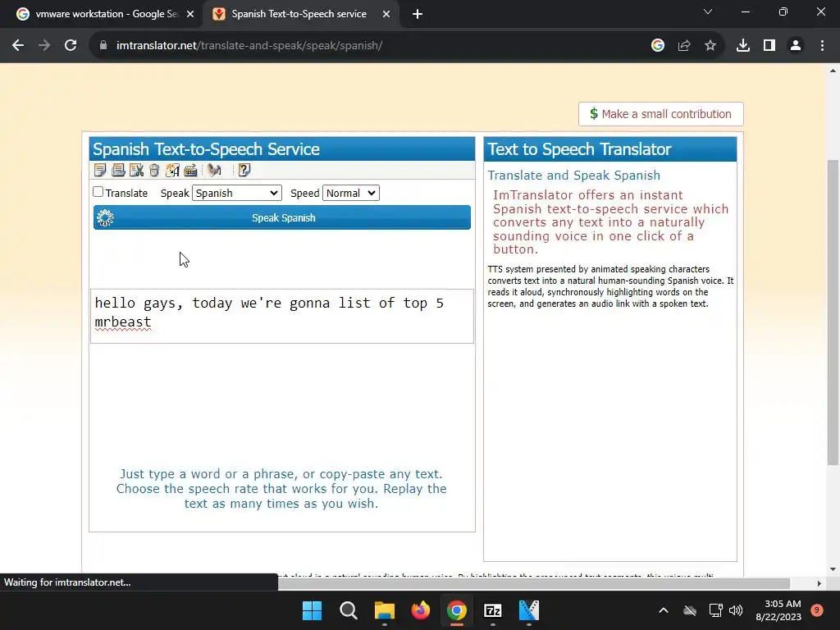Click Make a small contribution button
Viewport: 840px width, 630px height.
pyautogui.click(x=660, y=114)
